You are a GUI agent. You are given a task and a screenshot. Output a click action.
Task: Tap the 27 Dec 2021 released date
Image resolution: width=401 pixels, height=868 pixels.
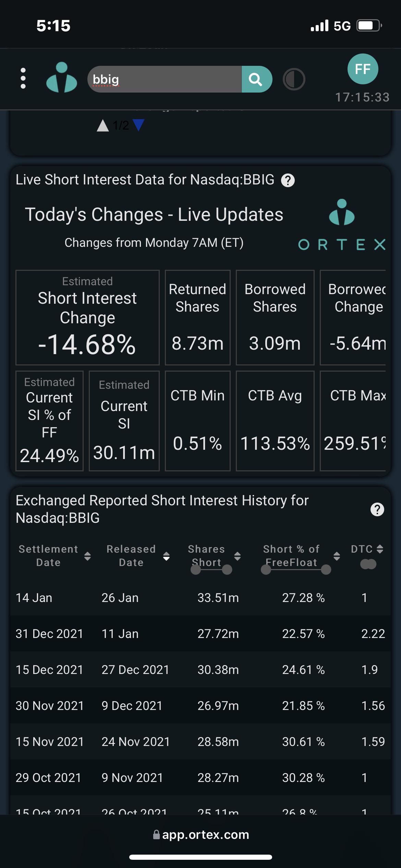tap(135, 670)
